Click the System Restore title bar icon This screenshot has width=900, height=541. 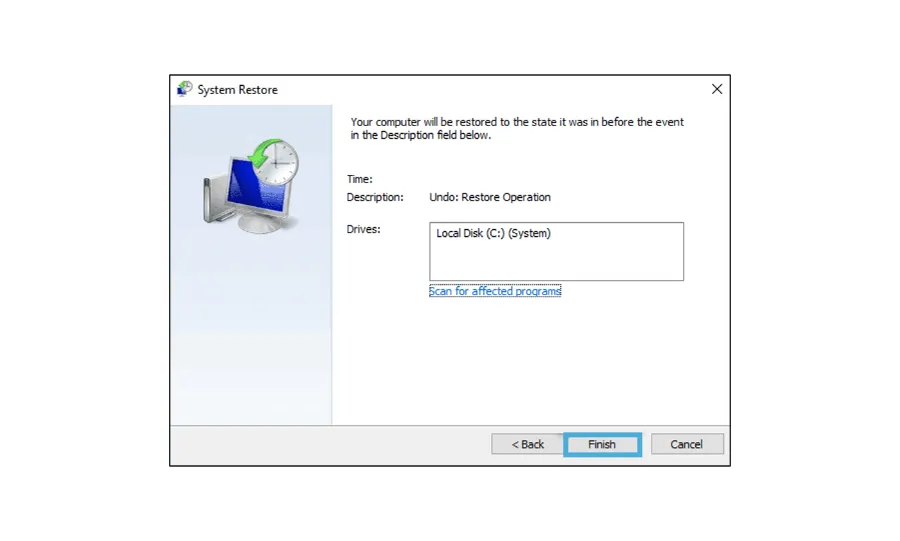coord(185,89)
